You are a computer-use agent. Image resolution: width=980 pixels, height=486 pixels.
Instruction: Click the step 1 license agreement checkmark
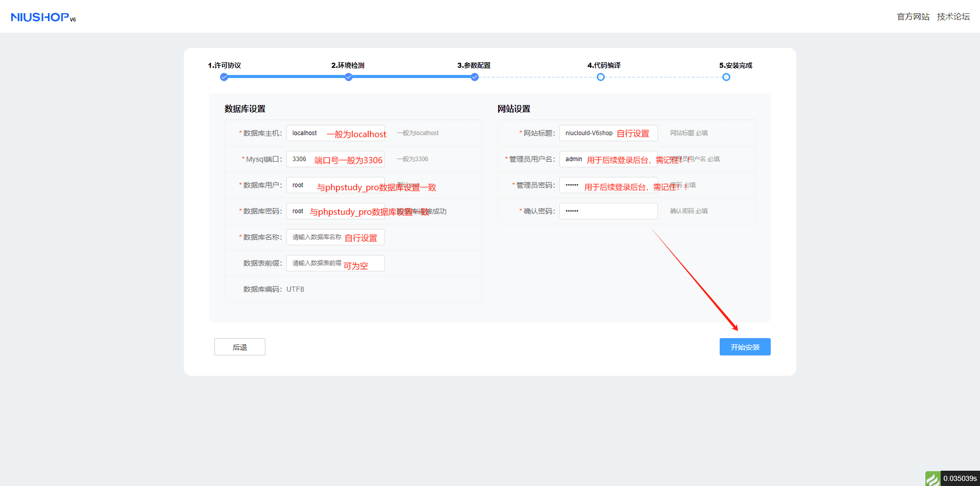click(224, 77)
